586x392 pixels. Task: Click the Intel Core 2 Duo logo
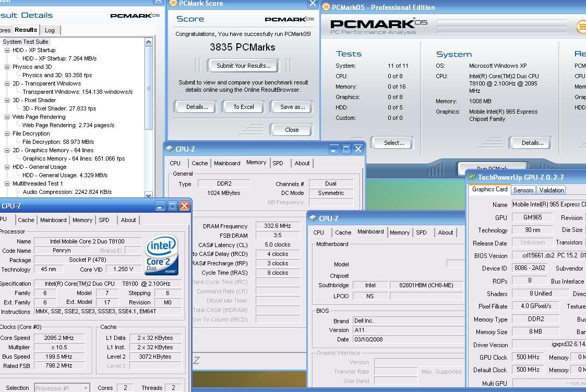pos(161,254)
